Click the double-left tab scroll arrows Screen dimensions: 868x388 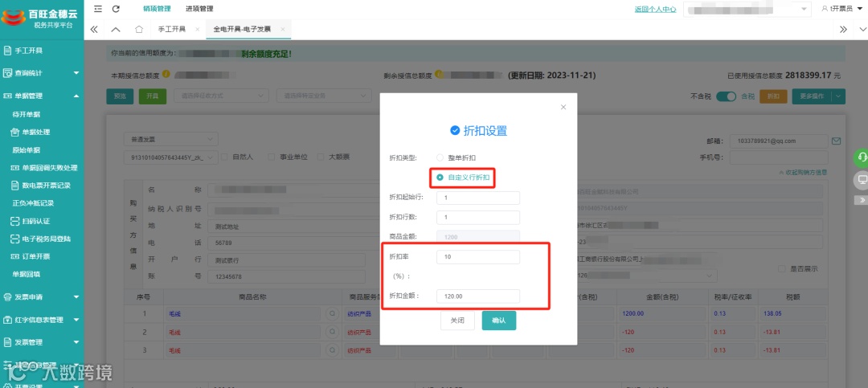pos(93,30)
